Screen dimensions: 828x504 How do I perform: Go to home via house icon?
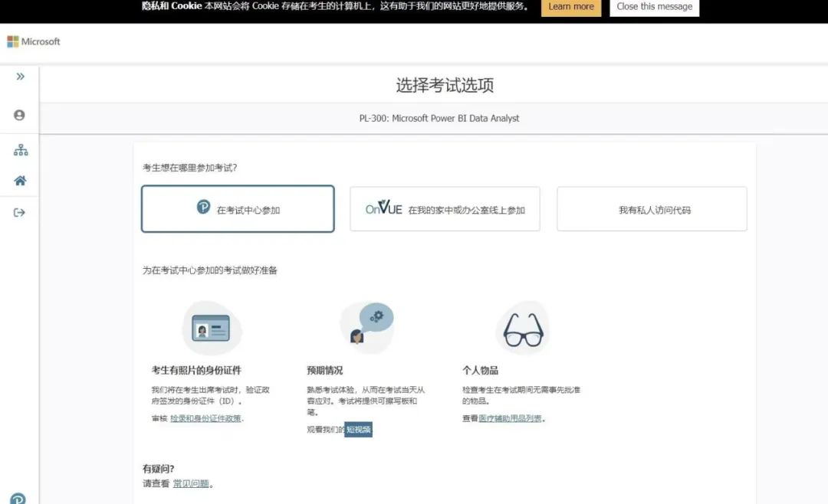click(20, 181)
